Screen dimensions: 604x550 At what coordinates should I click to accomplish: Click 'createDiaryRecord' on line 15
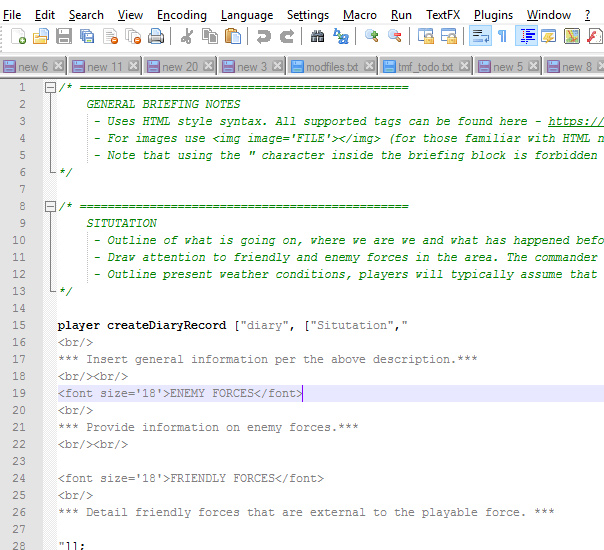click(166, 325)
